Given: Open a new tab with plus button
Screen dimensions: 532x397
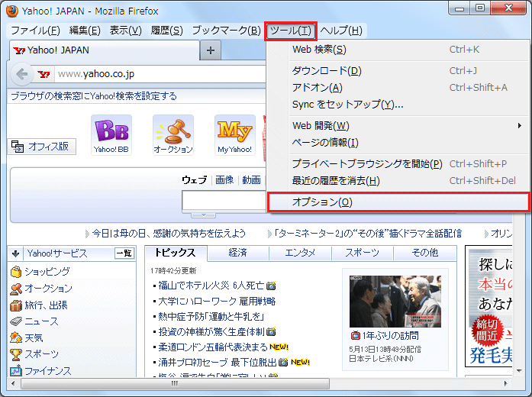Looking at the screenshot, I should point(211,50).
